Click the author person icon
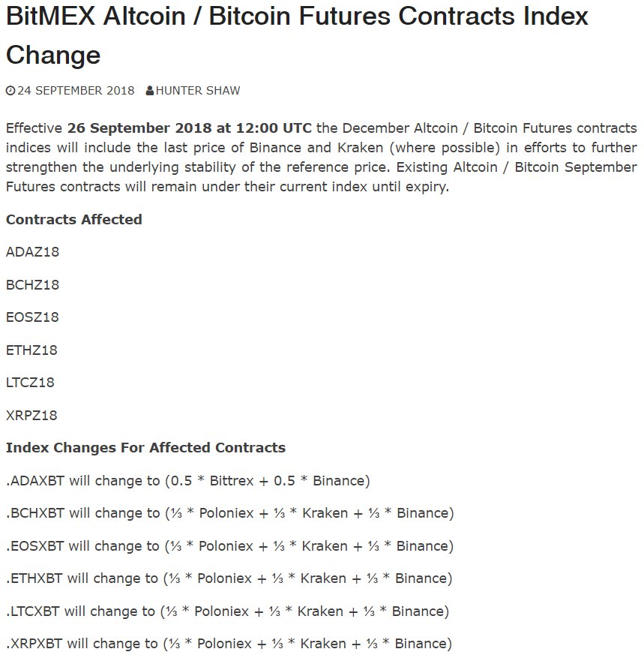This screenshot has height=658, width=644. pos(150,91)
